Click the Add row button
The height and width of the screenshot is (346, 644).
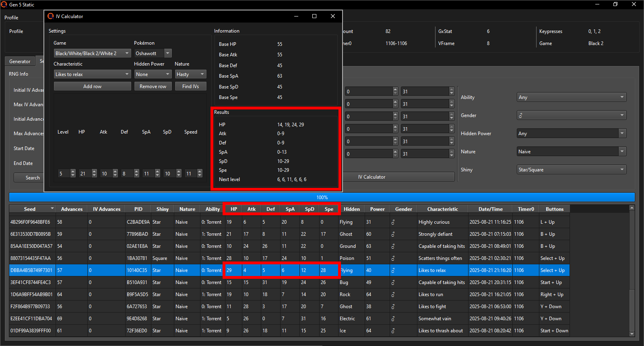coord(92,86)
